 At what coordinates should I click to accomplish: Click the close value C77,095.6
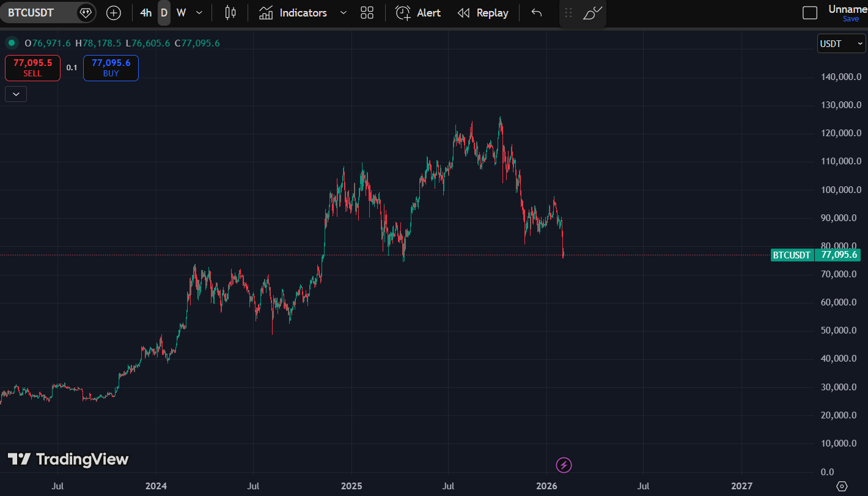coord(197,43)
